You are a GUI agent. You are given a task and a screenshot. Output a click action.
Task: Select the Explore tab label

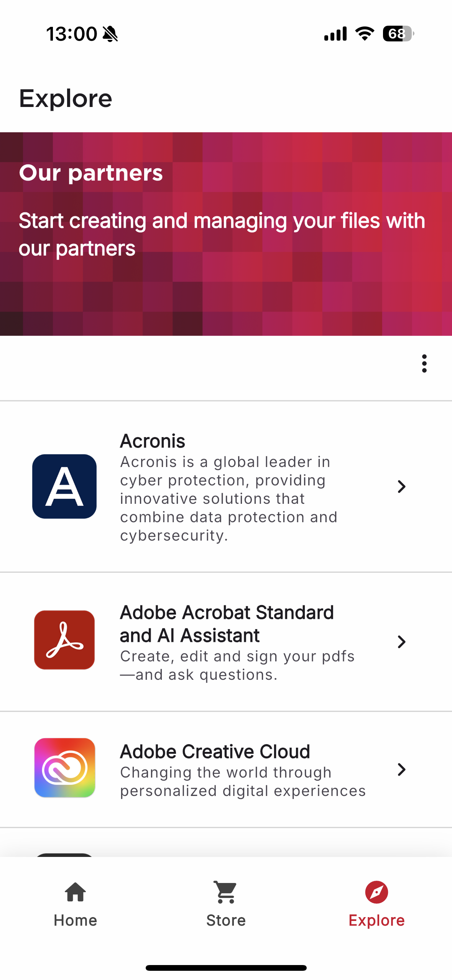376,920
